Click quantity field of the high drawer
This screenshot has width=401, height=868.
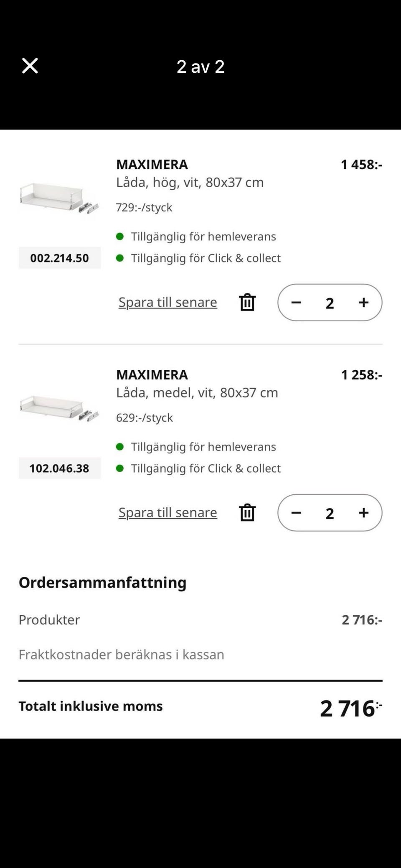click(x=330, y=303)
